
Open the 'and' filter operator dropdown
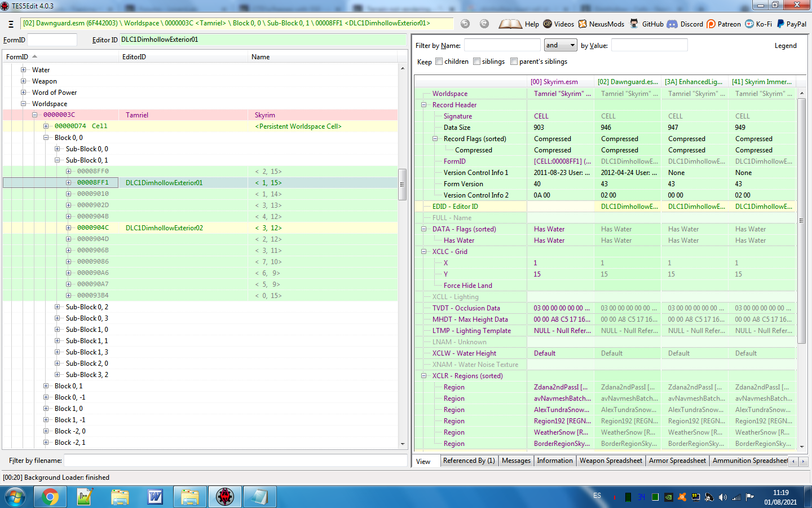tap(561, 45)
